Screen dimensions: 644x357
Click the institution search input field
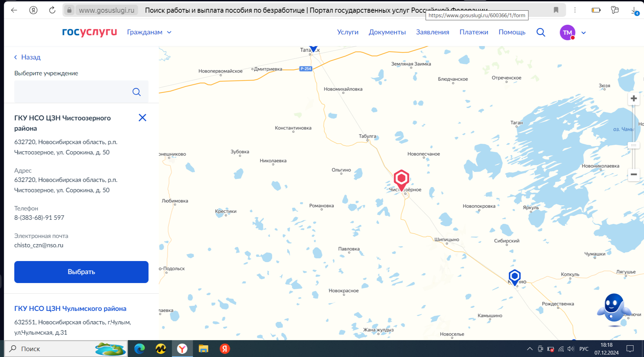click(72, 92)
